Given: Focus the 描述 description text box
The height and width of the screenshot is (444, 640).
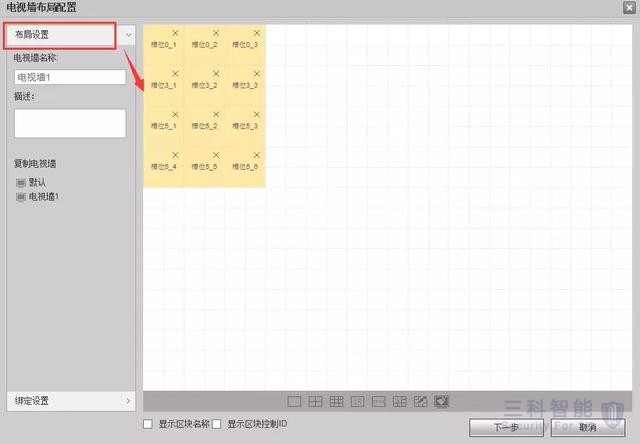Looking at the screenshot, I should 69,123.
